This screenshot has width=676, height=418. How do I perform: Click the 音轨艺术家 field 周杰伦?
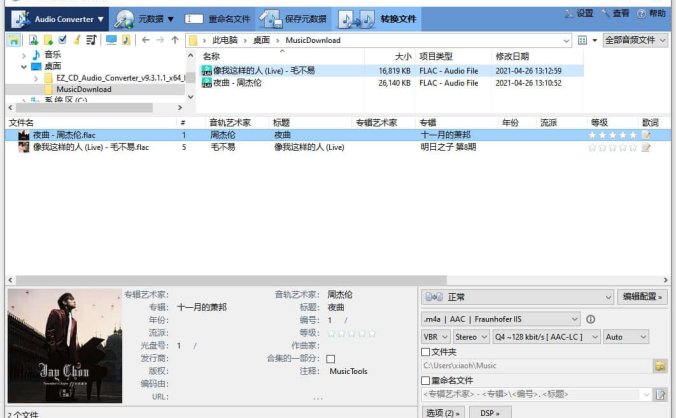pyautogui.click(x=340, y=294)
